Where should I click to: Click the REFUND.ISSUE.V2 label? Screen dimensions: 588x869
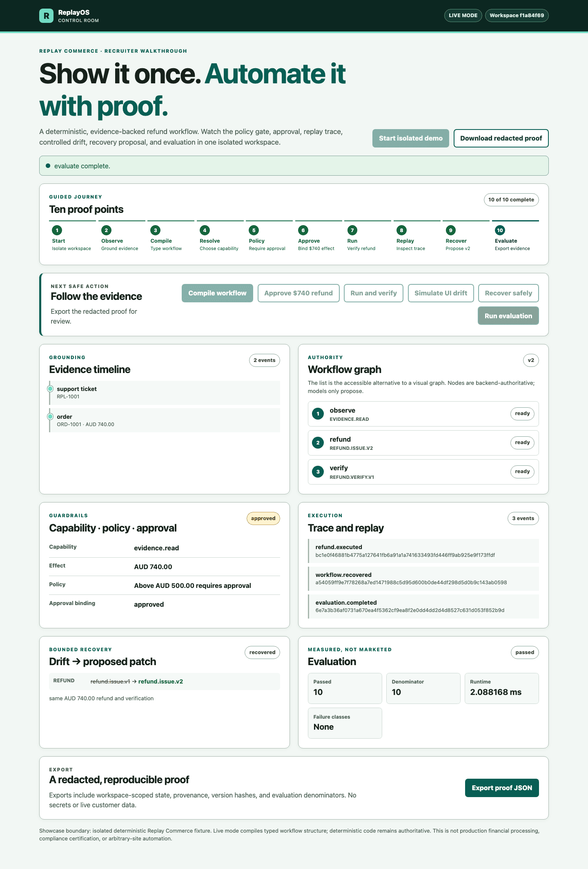click(351, 448)
